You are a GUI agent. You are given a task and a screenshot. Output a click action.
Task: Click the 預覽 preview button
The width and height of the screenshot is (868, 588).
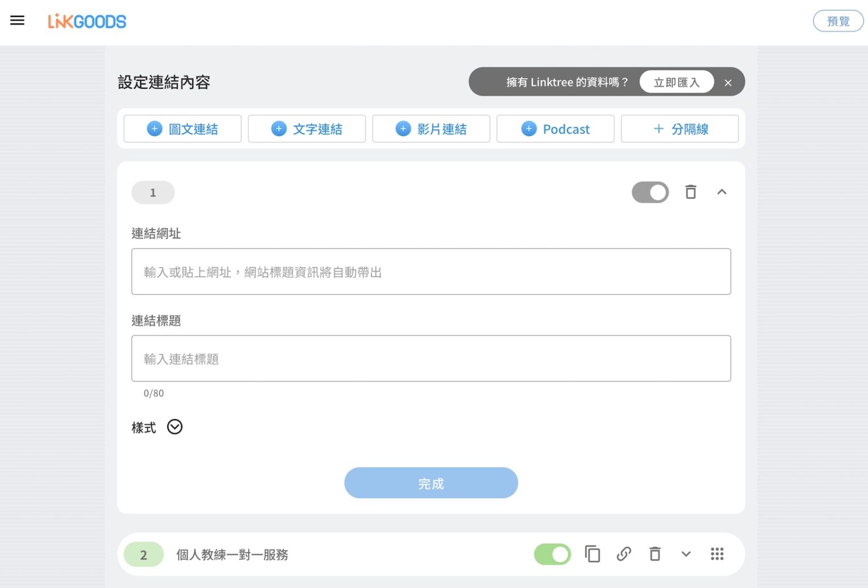click(x=838, y=21)
